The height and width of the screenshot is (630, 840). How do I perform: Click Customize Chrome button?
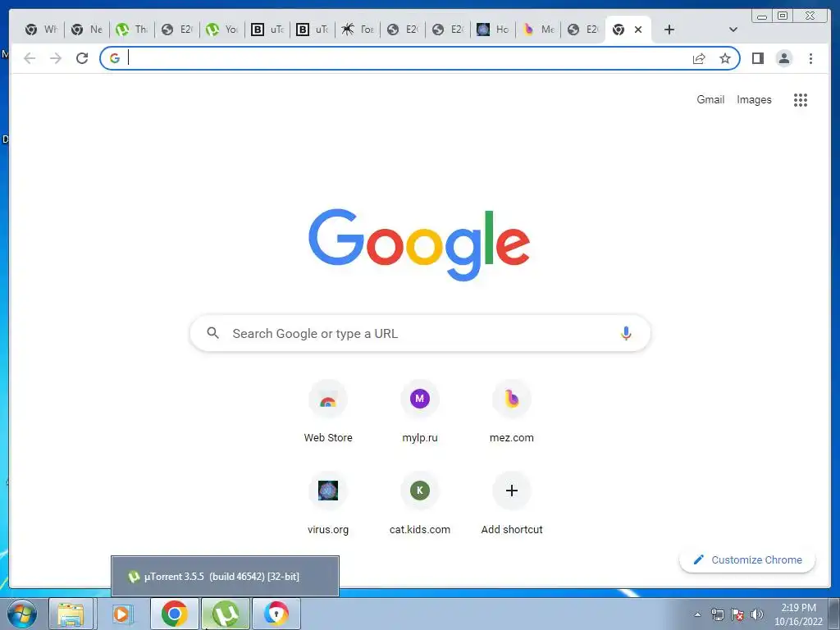point(747,559)
